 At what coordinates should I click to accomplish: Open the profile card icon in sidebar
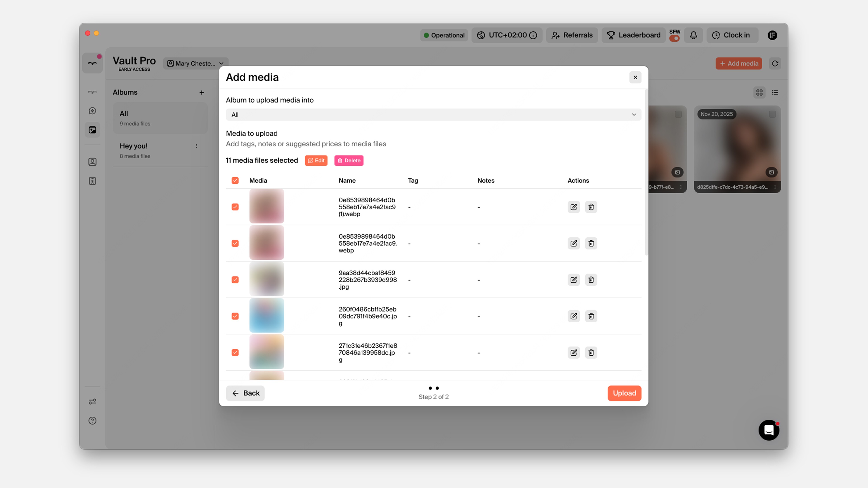[x=92, y=162]
